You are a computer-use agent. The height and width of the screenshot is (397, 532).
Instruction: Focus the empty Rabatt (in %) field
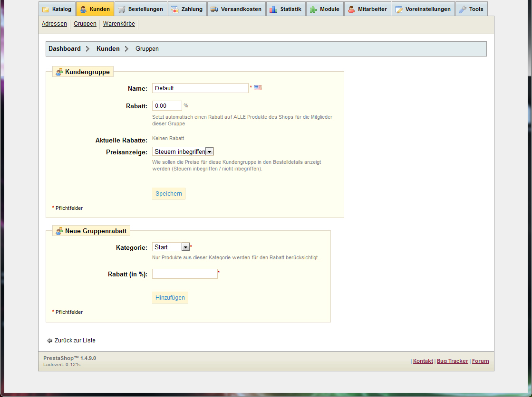(184, 274)
